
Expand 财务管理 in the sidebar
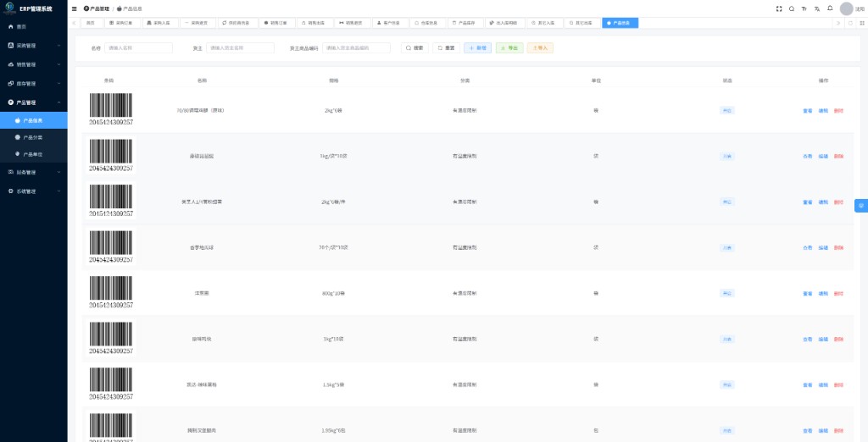tap(34, 172)
